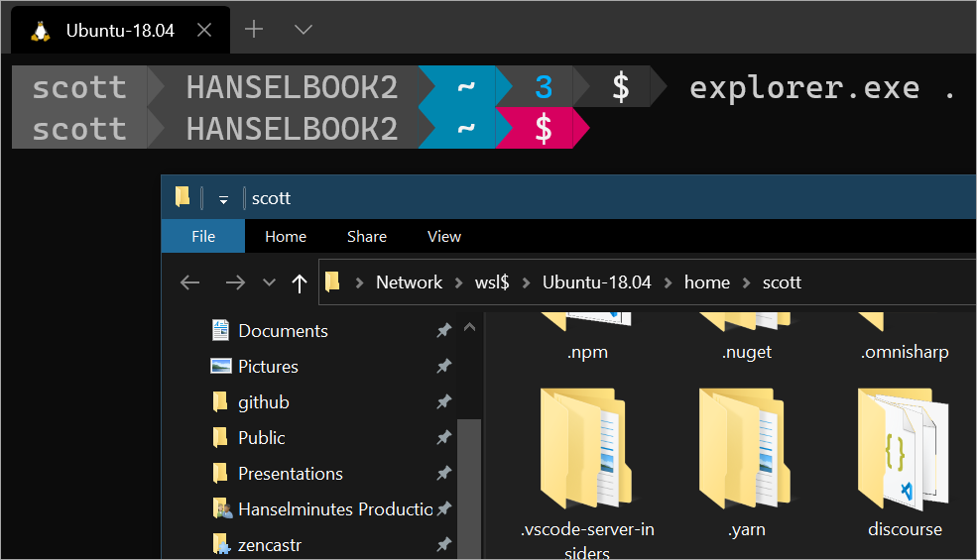Viewport: 977px width, 560px height.
Task: Click the navigation pane scroll up arrow
Action: tap(470, 327)
